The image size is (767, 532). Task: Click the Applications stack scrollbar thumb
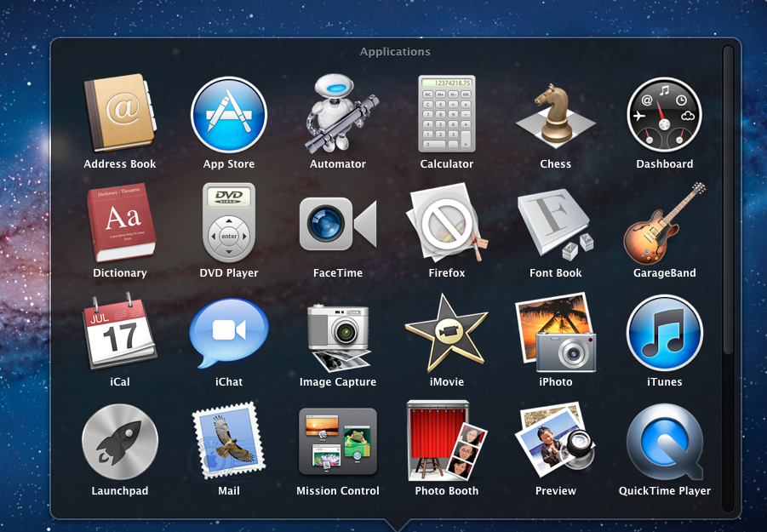pyautogui.click(x=728, y=199)
